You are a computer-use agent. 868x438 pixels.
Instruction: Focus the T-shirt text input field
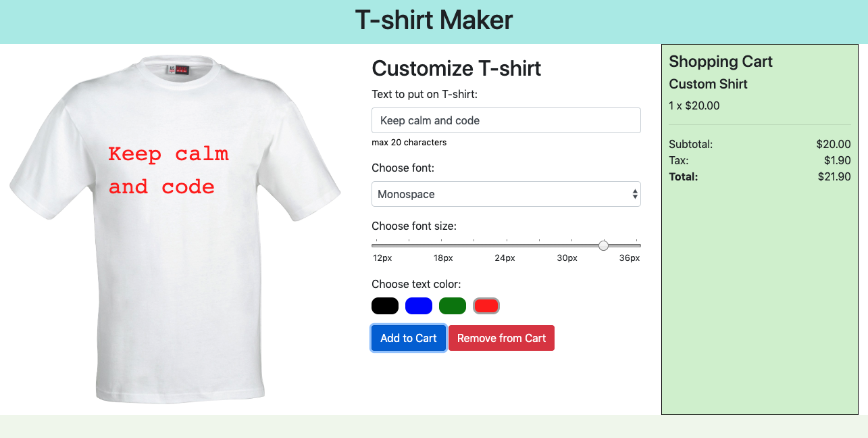pos(506,120)
